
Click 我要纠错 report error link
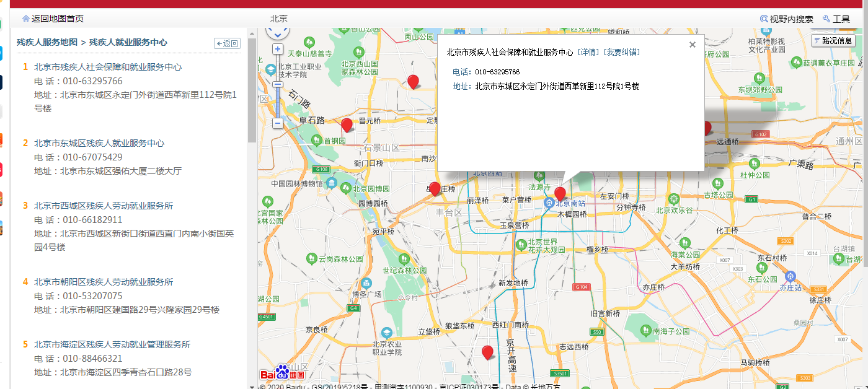[622, 53]
